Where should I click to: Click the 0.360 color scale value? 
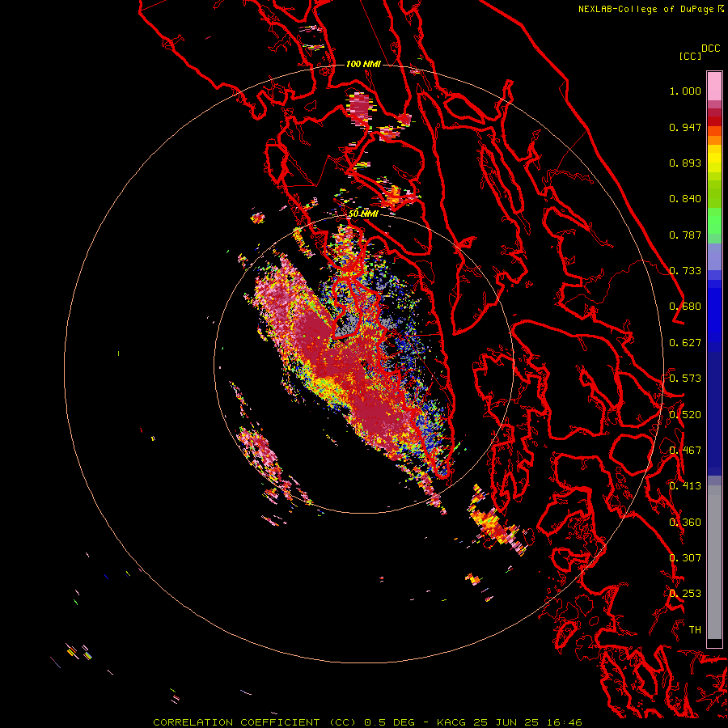click(685, 523)
